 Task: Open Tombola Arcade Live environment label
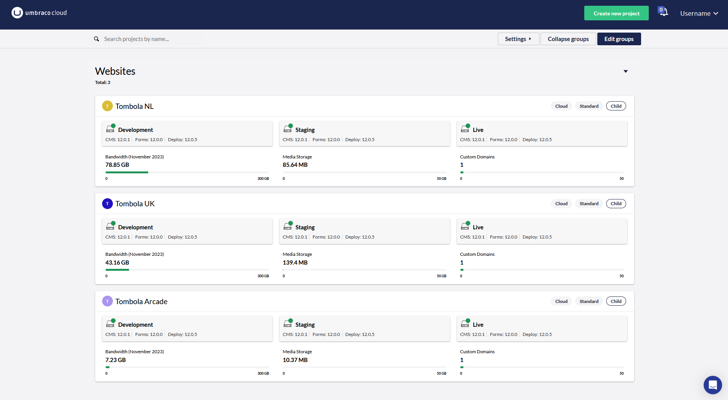point(478,325)
